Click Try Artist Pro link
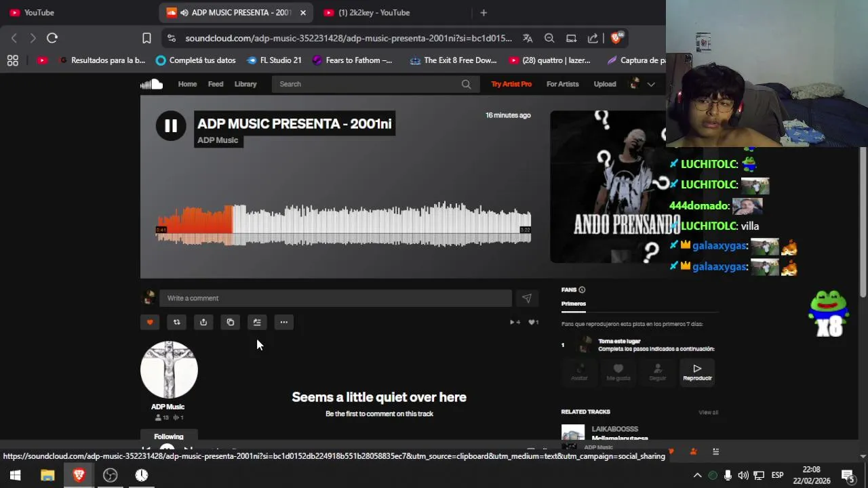The width and height of the screenshot is (868, 488). click(511, 84)
